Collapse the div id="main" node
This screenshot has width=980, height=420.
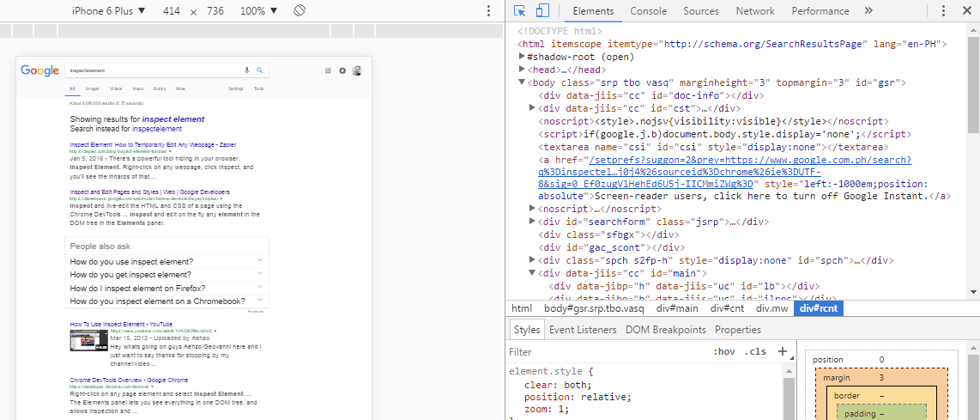[533, 273]
